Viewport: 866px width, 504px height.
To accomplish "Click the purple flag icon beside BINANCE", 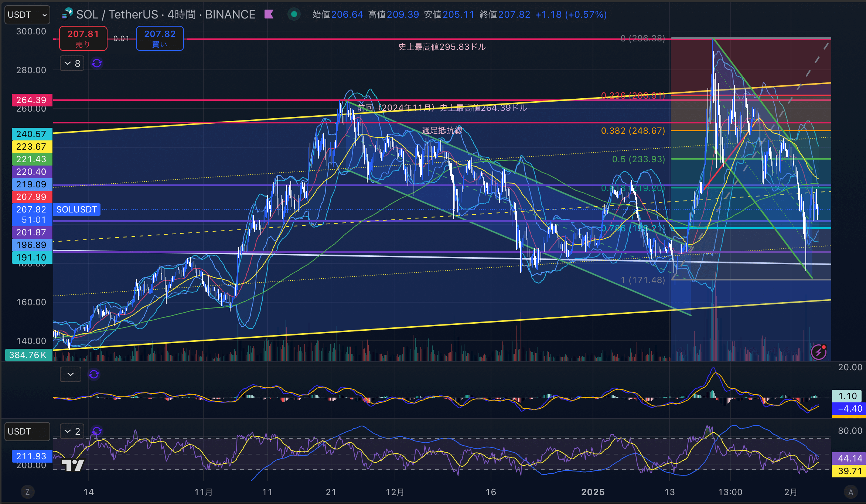I will pyautogui.click(x=269, y=14).
